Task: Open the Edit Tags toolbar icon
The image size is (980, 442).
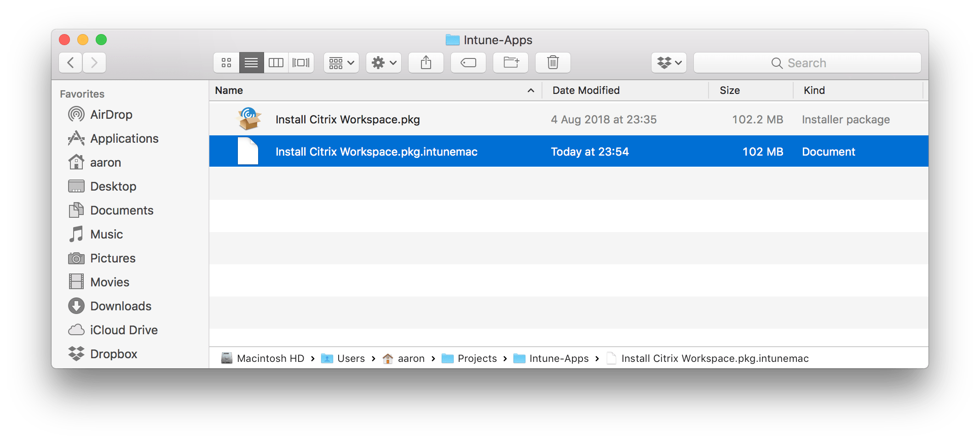Action: [x=468, y=63]
